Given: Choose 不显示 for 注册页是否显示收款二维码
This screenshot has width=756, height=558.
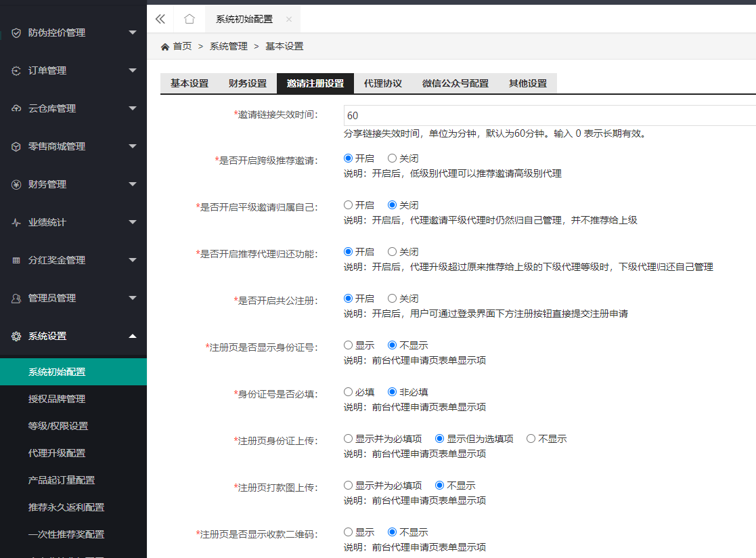Looking at the screenshot, I should [393, 532].
